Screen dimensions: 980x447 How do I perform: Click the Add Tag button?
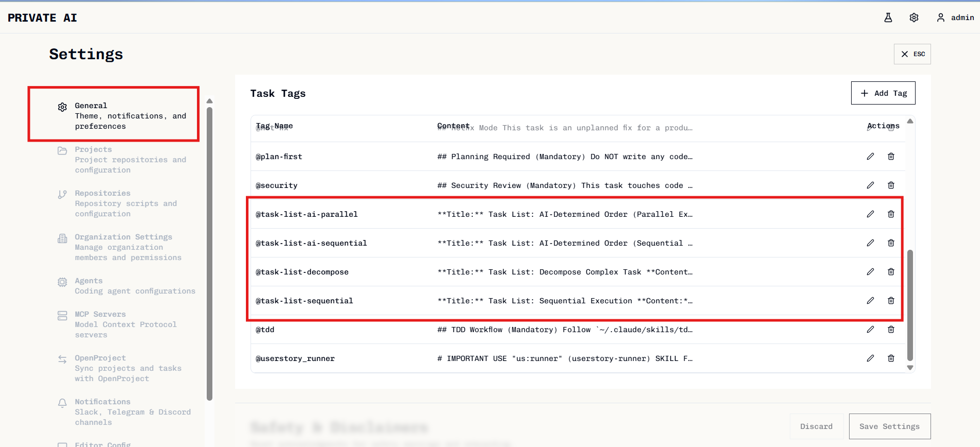883,93
